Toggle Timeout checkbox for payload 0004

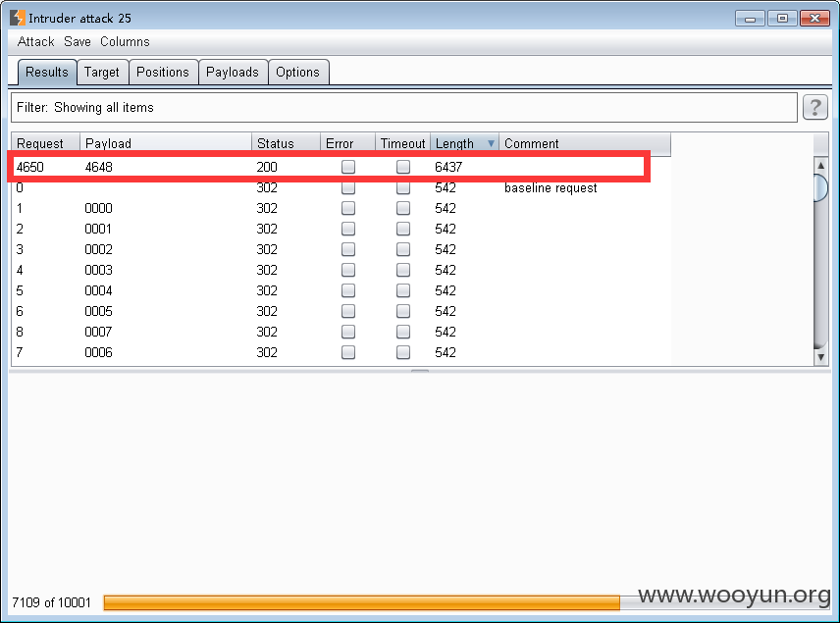[x=403, y=290]
